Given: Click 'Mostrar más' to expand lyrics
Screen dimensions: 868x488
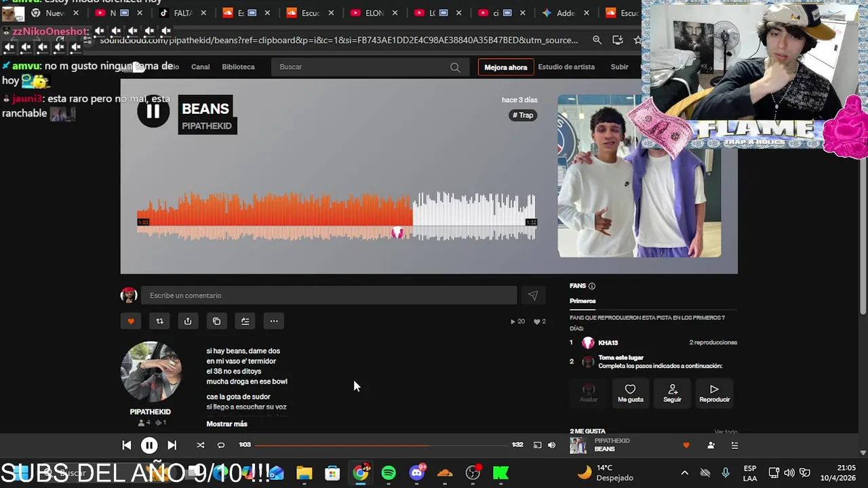Looking at the screenshot, I should click(x=226, y=424).
